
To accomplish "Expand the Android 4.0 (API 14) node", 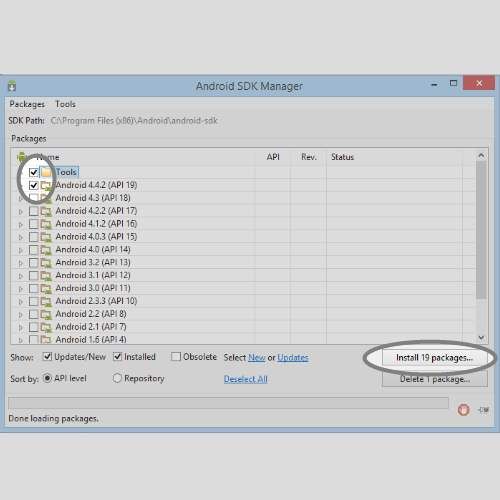I will click(21, 250).
